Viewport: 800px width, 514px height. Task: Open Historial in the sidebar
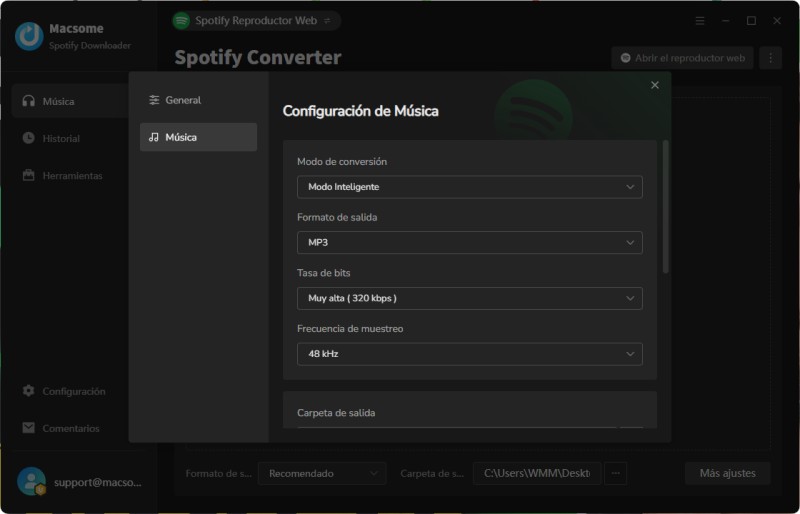pyautogui.click(x=70, y=138)
